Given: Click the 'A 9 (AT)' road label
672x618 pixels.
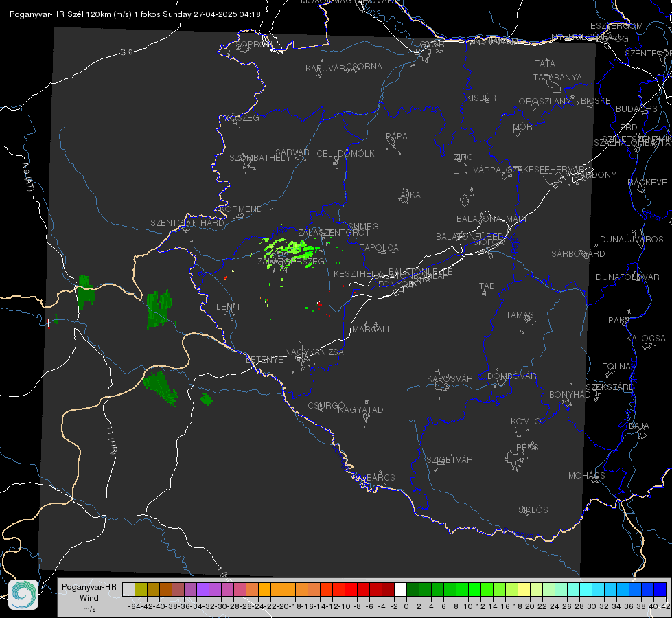Looking at the screenshot, I should point(27,176).
